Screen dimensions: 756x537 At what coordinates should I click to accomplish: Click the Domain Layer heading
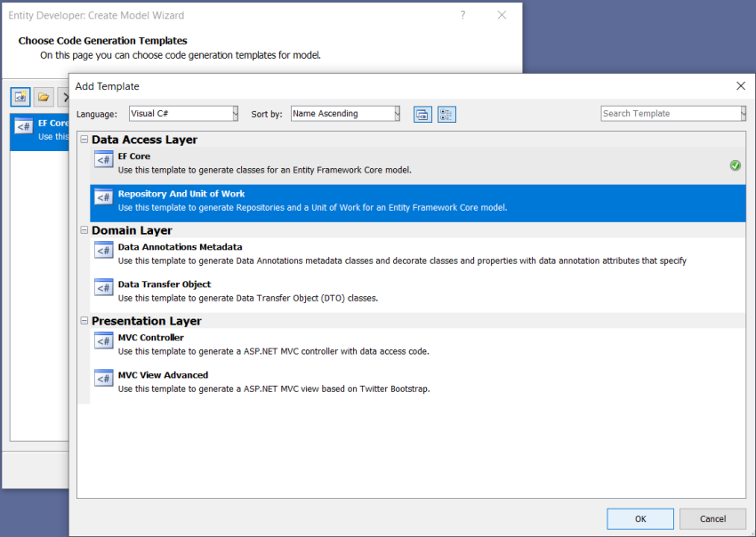(x=132, y=230)
